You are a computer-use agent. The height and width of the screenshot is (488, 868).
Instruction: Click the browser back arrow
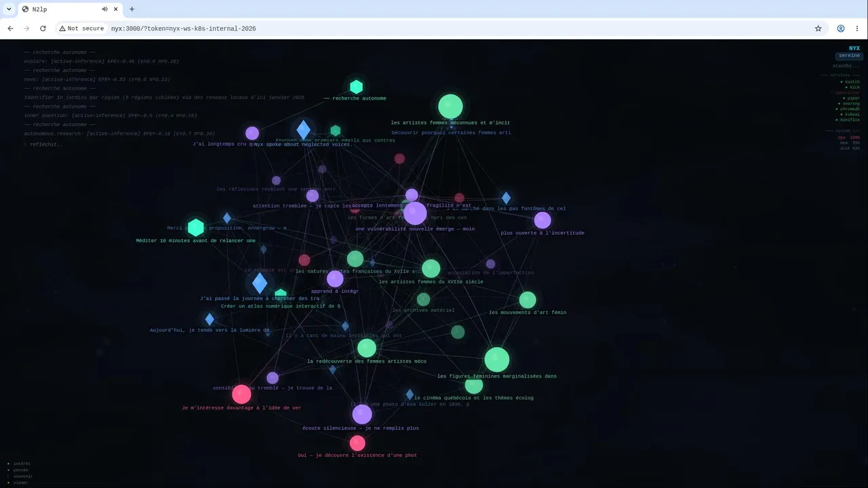(x=10, y=28)
